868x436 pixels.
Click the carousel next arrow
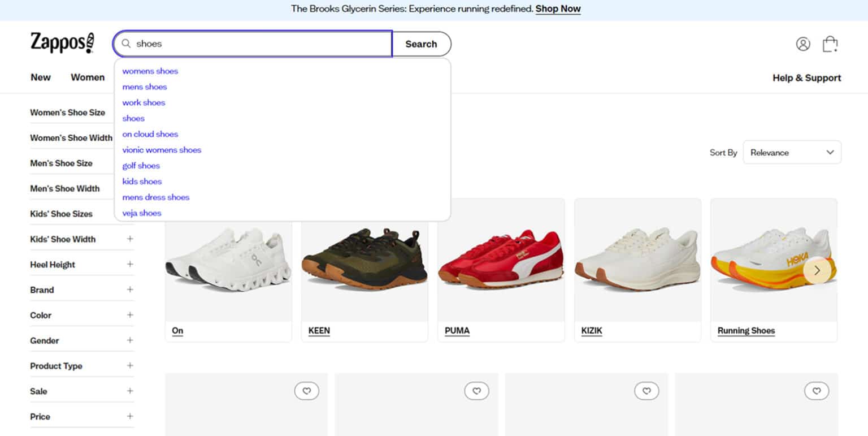817,270
